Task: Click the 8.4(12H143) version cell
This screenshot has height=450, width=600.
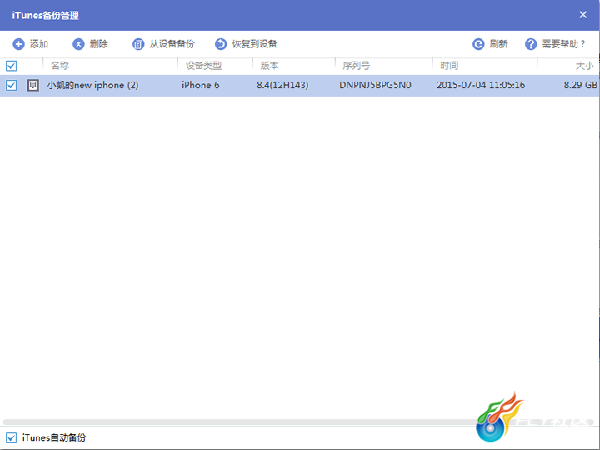Action: (x=282, y=85)
